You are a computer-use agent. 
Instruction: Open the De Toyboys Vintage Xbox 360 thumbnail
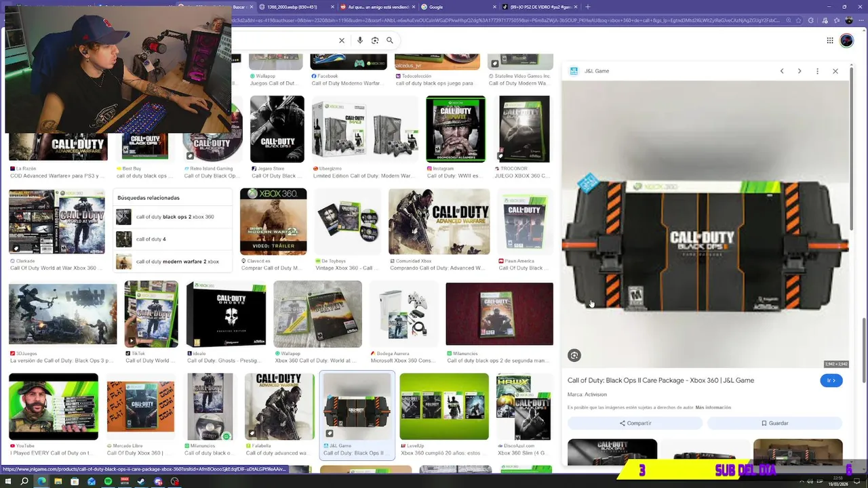[x=348, y=222]
